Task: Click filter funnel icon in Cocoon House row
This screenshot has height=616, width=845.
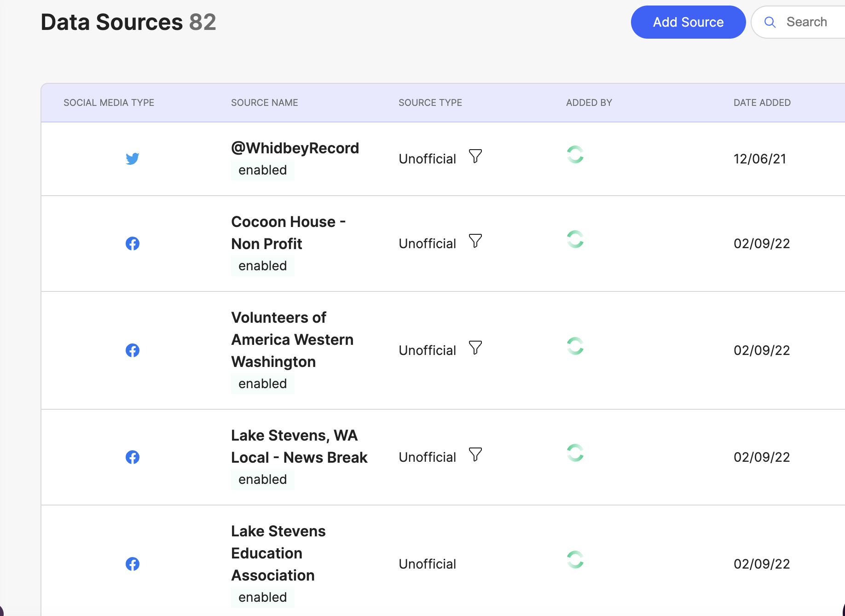Action: 475,241
